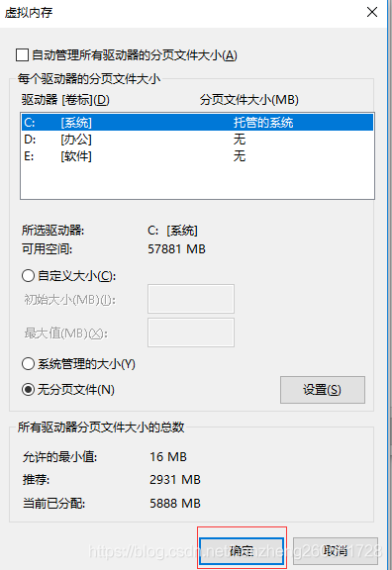Focus the 最大值(MB) input field

click(x=191, y=332)
